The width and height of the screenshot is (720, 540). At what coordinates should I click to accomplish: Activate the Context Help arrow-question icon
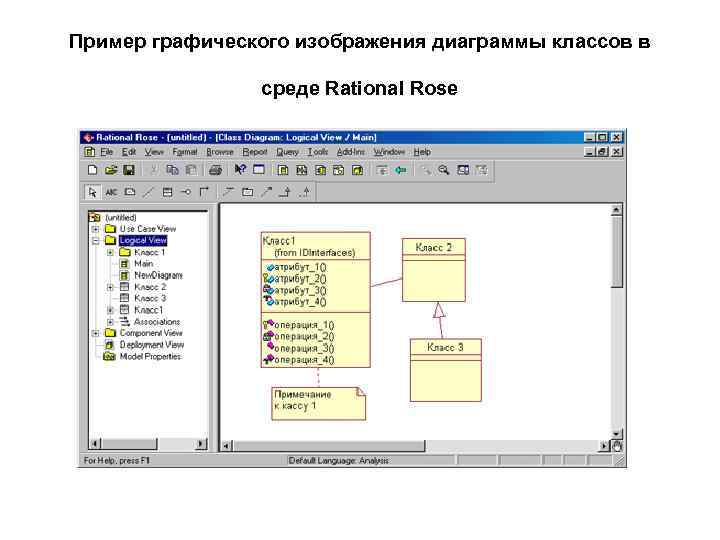click(x=240, y=170)
